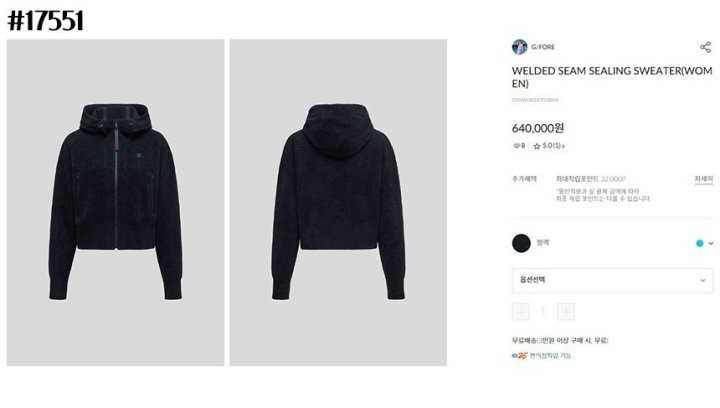Open the G/FORE brand avatar
Viewport: 720px width, 408px height.
519,47
